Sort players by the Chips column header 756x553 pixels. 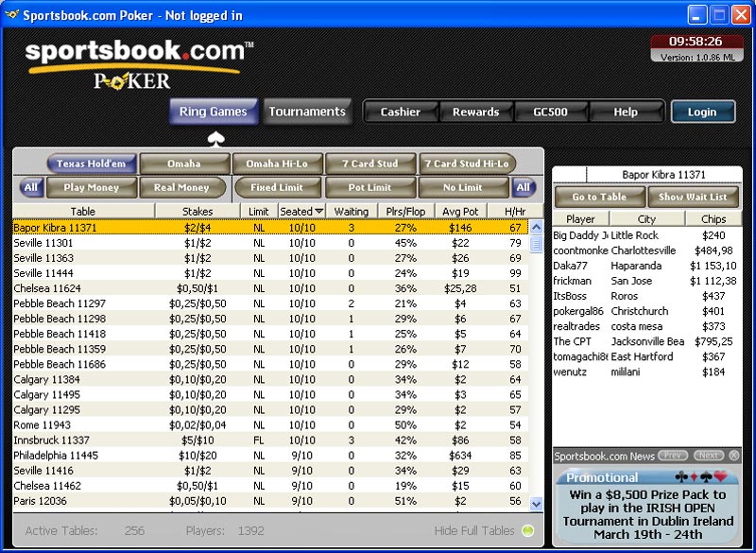click(x=713, y=219)
